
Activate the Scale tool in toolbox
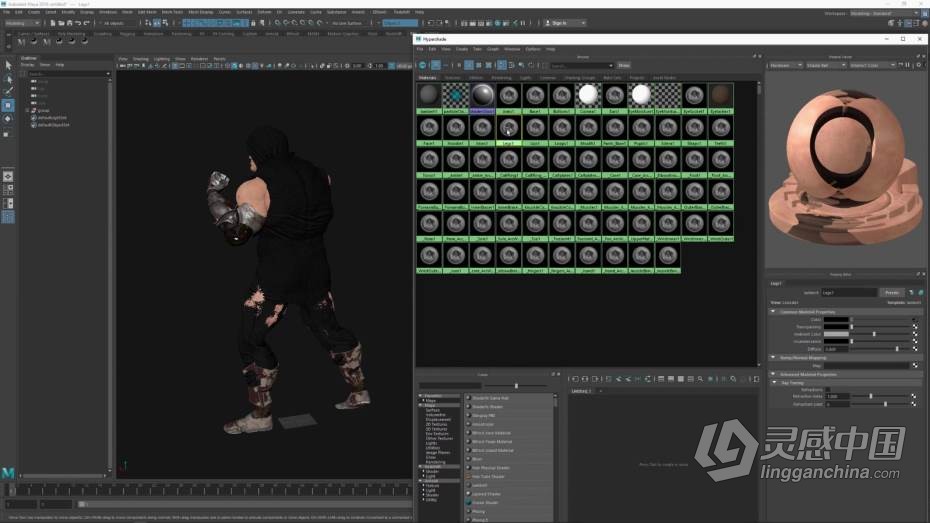(x=8, y=133)
